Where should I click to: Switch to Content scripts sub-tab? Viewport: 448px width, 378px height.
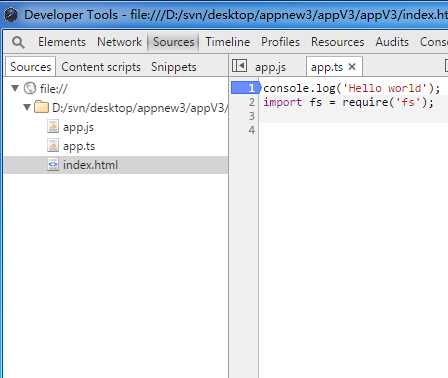(x=101, y=67)
